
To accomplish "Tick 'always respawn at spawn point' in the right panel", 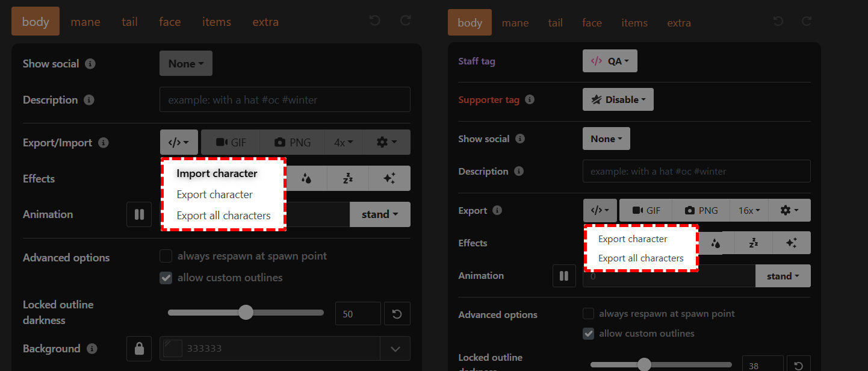I will (x=589, y=314).
